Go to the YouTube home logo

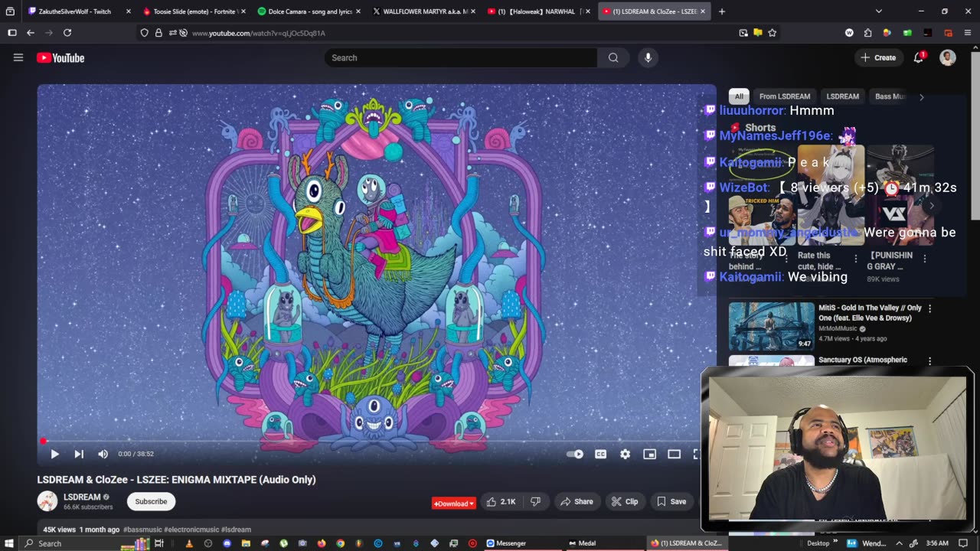60,57
